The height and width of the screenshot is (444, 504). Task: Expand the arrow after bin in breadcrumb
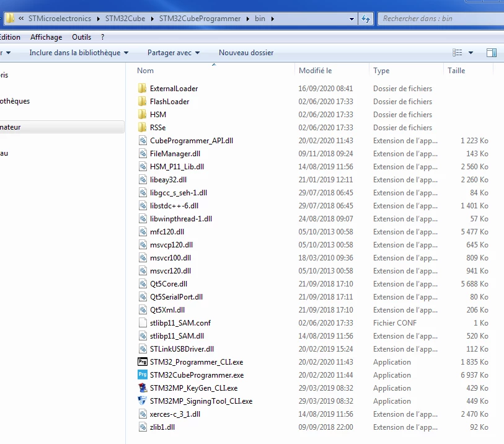click(x=273, y=19)
